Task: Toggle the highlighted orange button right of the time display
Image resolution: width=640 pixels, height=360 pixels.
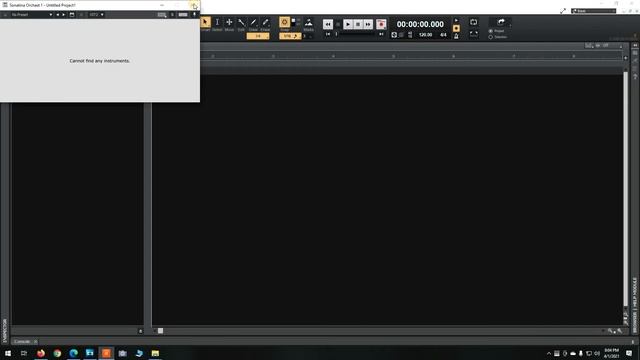Action: click(456, 28)
